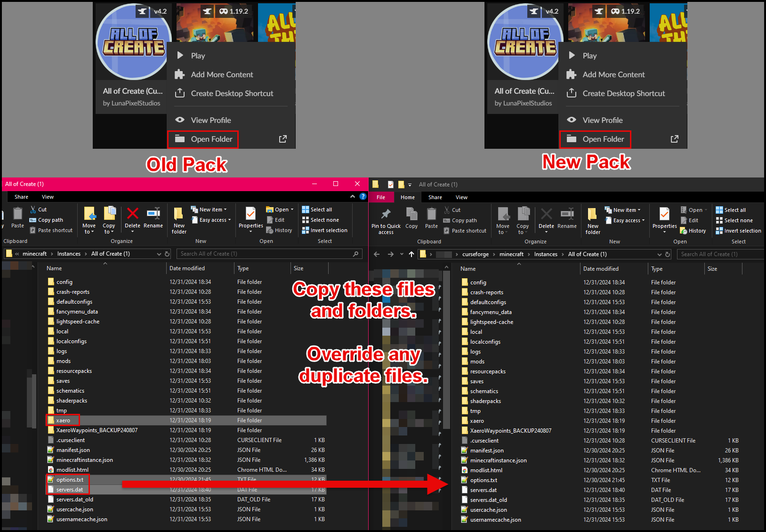This screenshot has height=532, width=766.
Task: Click New folder icon in right Explorer ribbon
Action: coord(593,215)
